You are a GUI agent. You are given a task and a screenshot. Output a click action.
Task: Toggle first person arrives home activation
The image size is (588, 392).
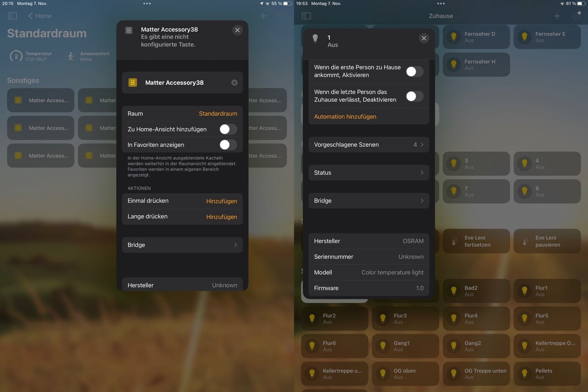[x=415, y=72]
